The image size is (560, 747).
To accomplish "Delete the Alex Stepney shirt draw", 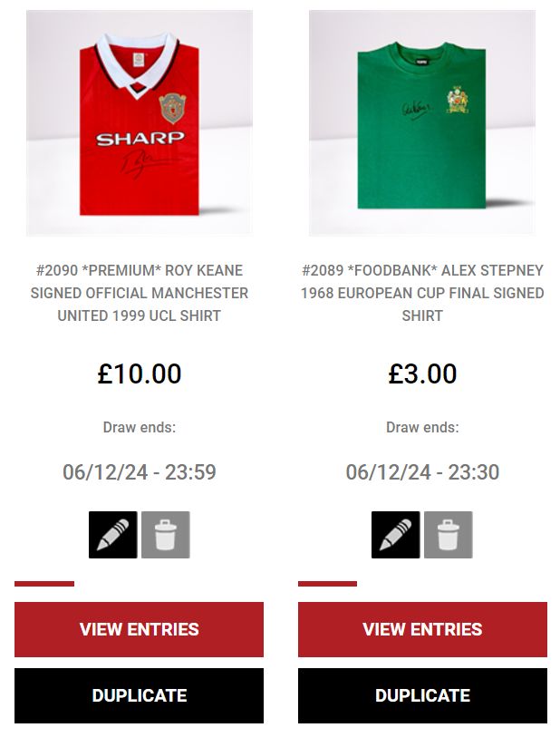I will point(449,535).
